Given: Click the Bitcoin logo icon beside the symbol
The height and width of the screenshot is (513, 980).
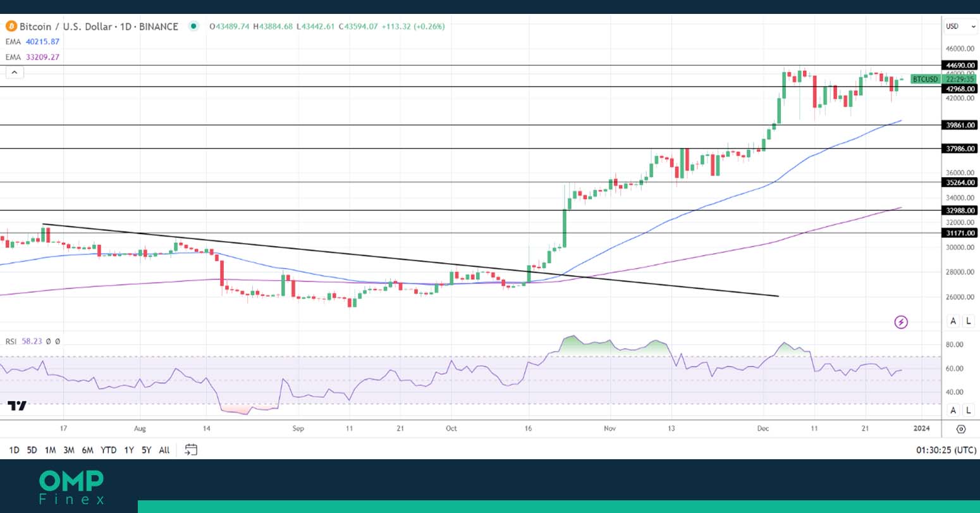Looking at the screenshot, I should (11, 27).
